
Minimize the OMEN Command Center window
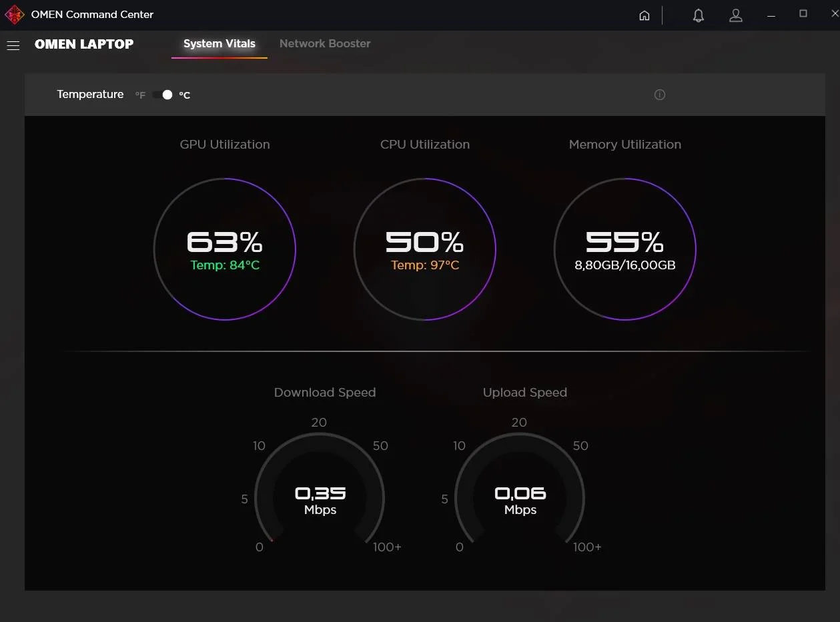772,15
